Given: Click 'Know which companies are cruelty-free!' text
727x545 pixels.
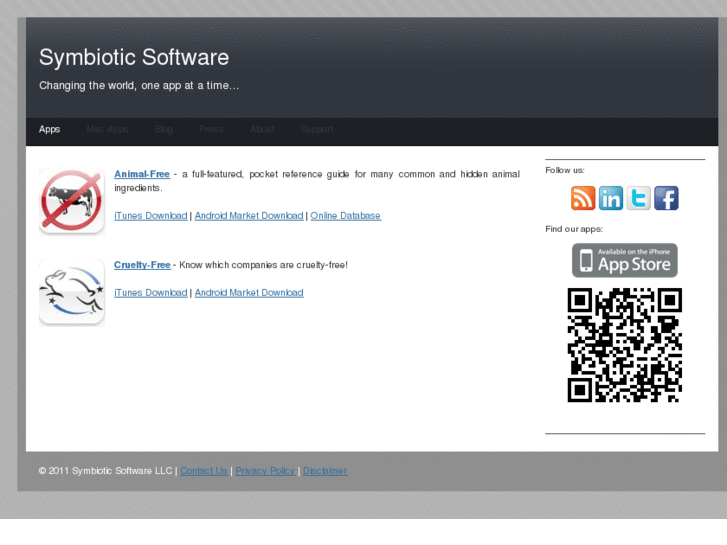Looking at the screenshot, I should 263,265.
